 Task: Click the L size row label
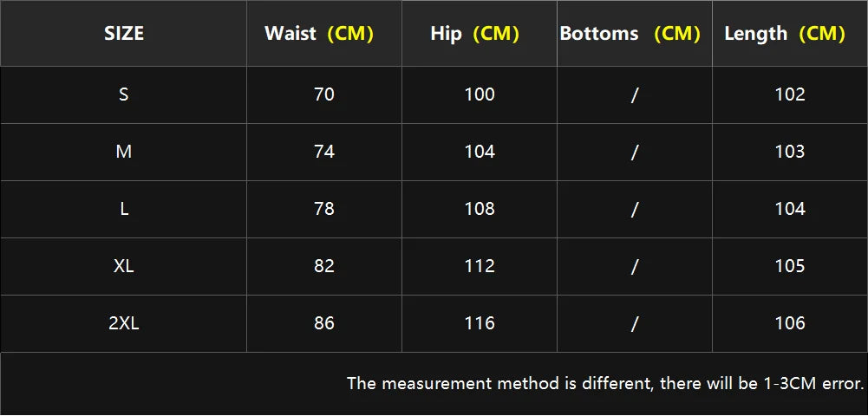point(124,209)
